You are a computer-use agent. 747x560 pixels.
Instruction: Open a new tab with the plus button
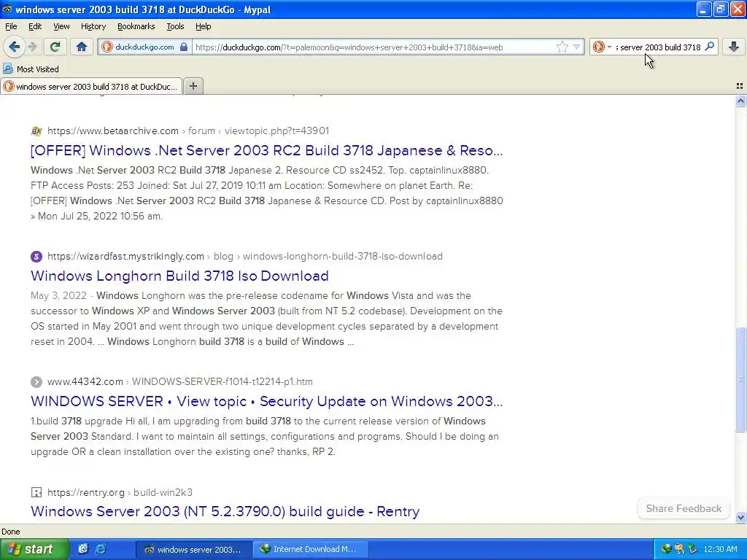pyautogui.click(x=193, y=86)
